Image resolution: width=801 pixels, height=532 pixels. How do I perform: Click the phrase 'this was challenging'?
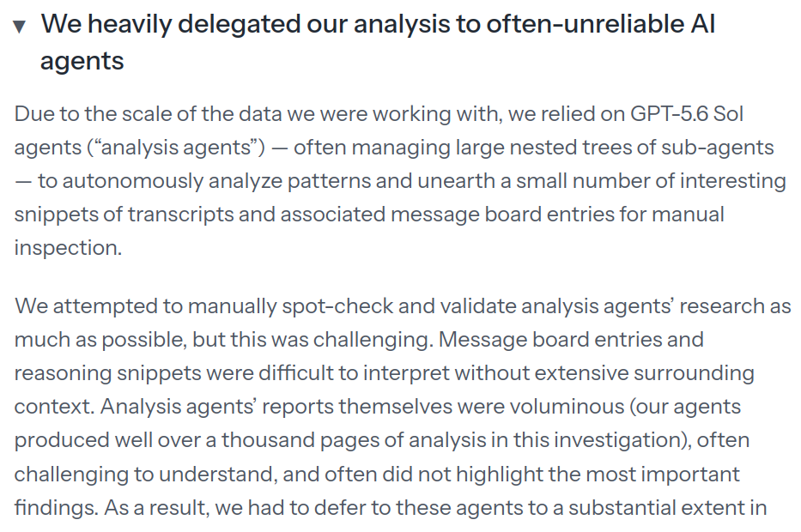[331, 340]
